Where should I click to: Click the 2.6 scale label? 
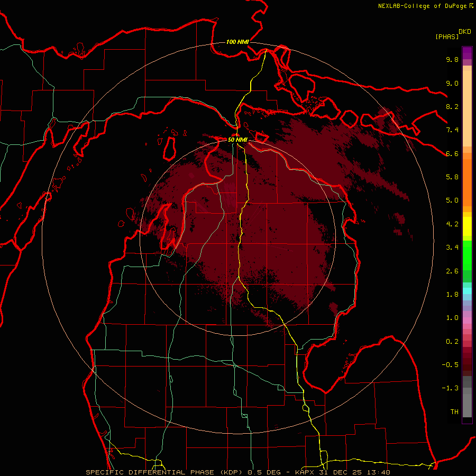coord(452,271)
